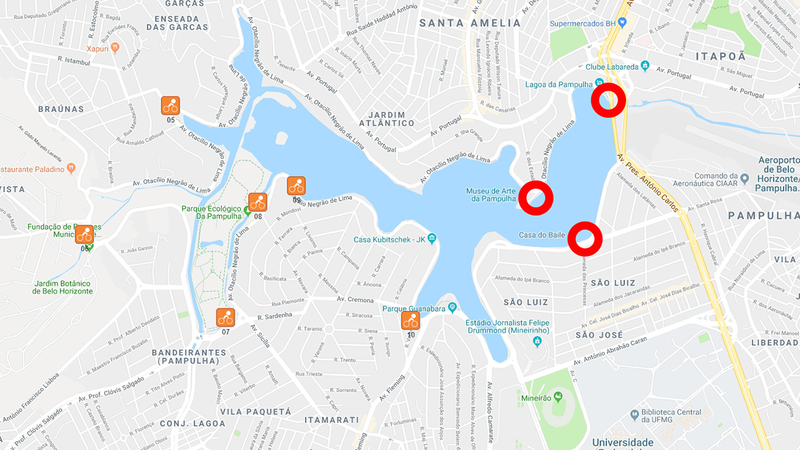Click Restaurante Paladino pin

(x=71, y=168)
